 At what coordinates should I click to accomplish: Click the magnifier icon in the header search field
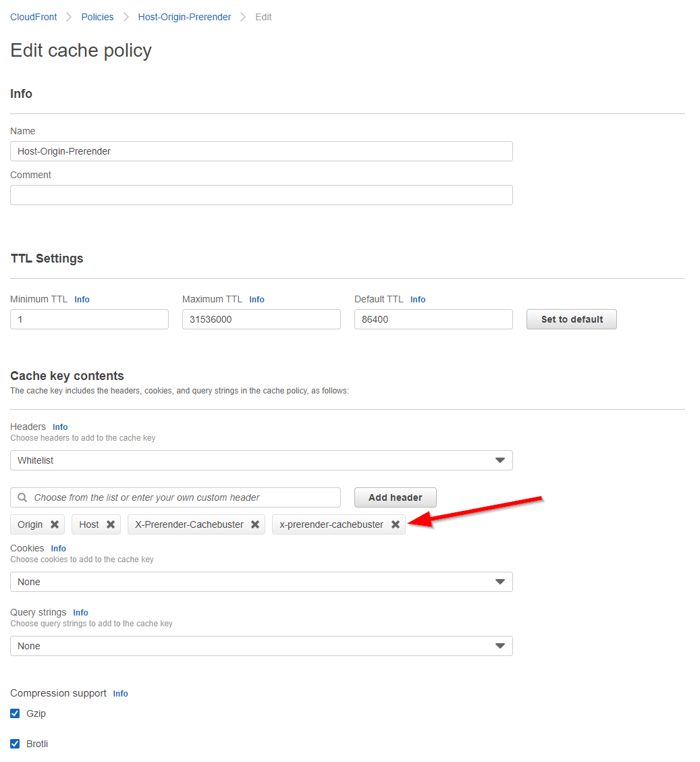21,497
